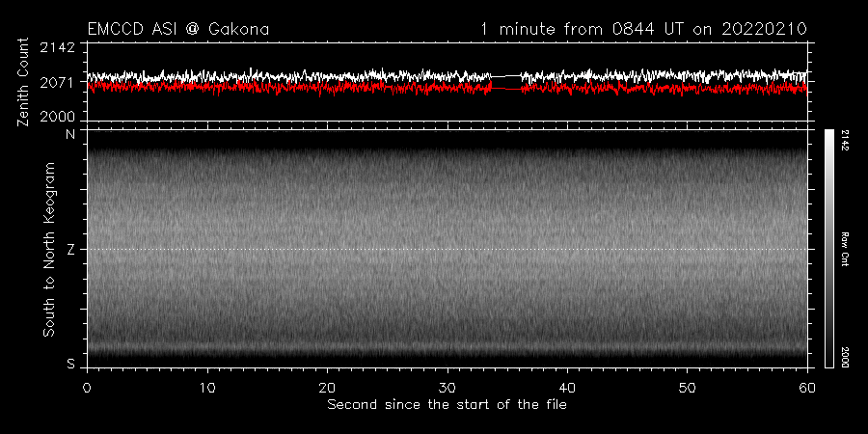Viewport: 868px width, 434px height.
Task: Click the grayscale colorbar beside the keogram
Action: (x=828, y=249)
